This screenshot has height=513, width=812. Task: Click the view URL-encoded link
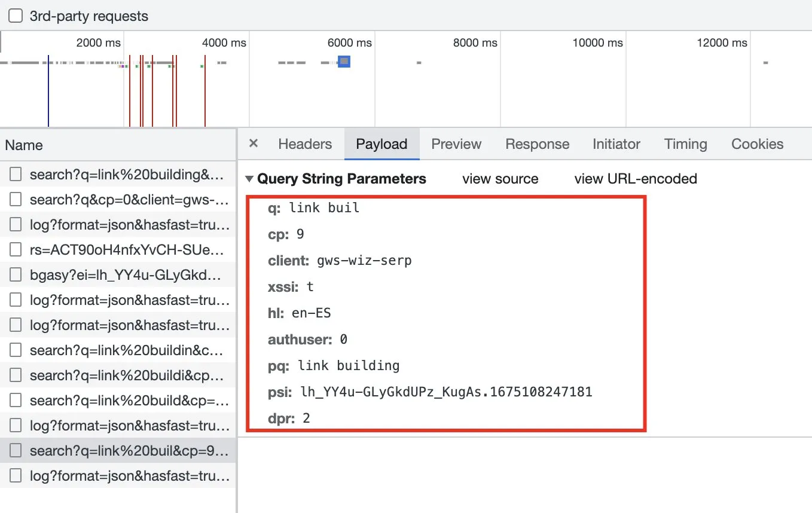point(636,179)
